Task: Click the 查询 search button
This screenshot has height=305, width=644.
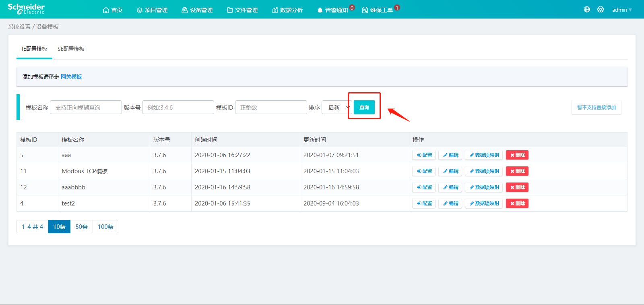Action: [x=364, y=107]
